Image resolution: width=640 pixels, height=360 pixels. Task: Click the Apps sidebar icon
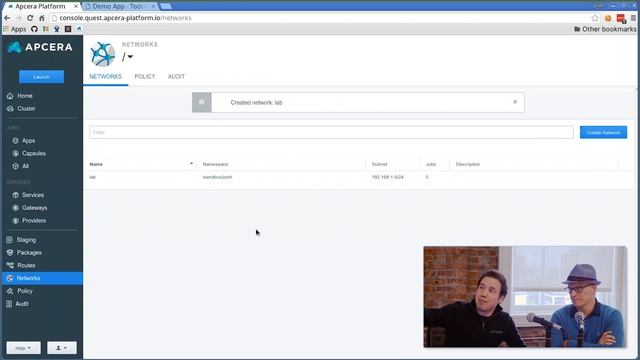[x=16, y=140]
